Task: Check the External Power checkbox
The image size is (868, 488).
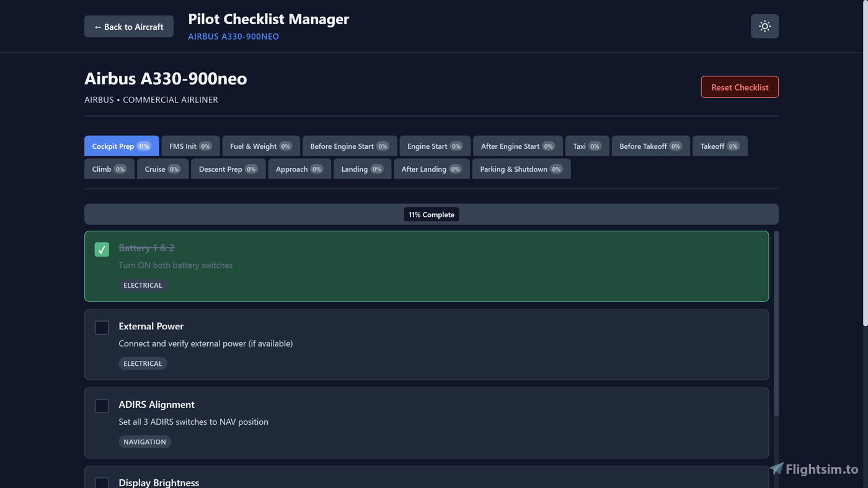Action: click(x=102, y=327)
